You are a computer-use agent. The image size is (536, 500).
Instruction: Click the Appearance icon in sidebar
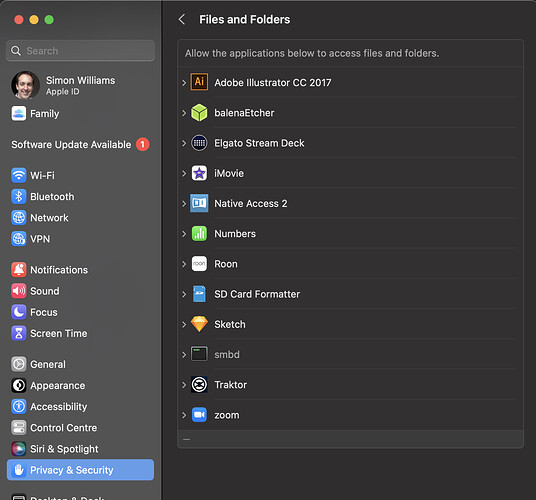coord(19,386)
